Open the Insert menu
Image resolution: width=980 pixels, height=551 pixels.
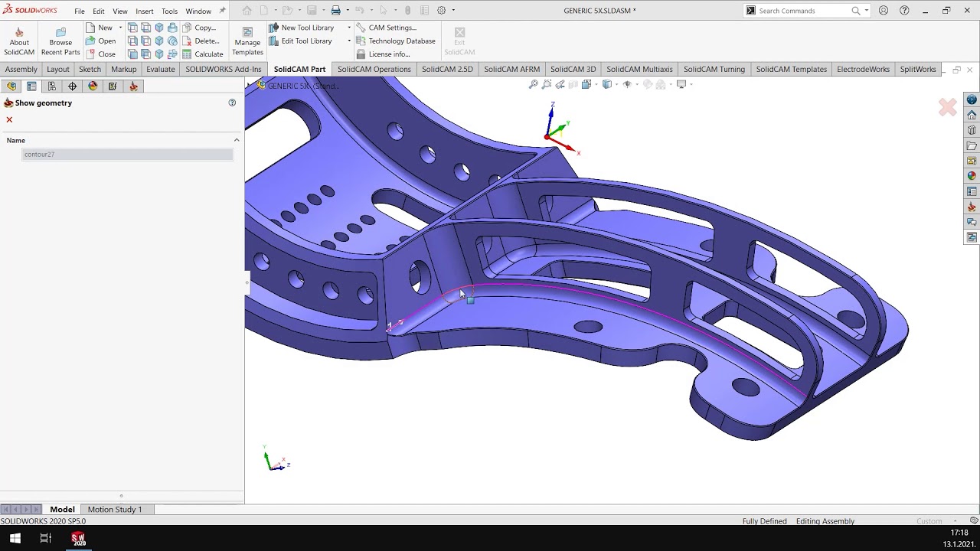tap(145, 11)
